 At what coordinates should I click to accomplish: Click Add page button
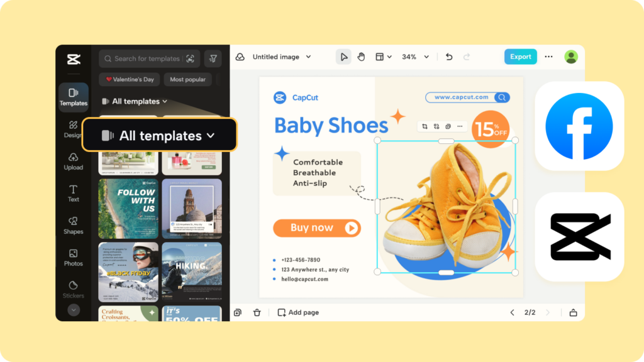(x=298, y=312)
